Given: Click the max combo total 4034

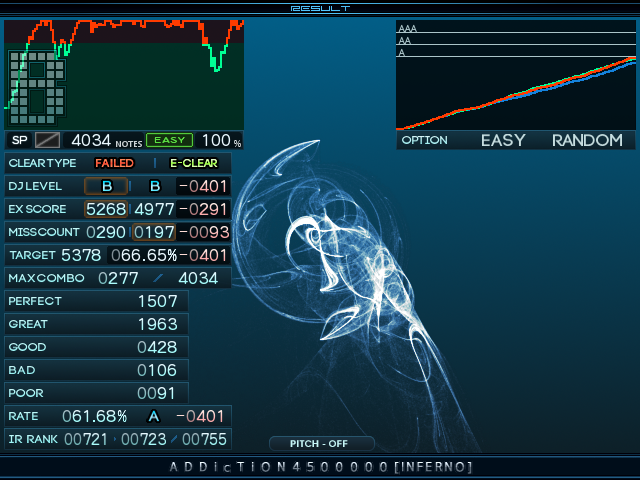Looking at the screenshot, I should pyautogui.click(x=198, y=278).
